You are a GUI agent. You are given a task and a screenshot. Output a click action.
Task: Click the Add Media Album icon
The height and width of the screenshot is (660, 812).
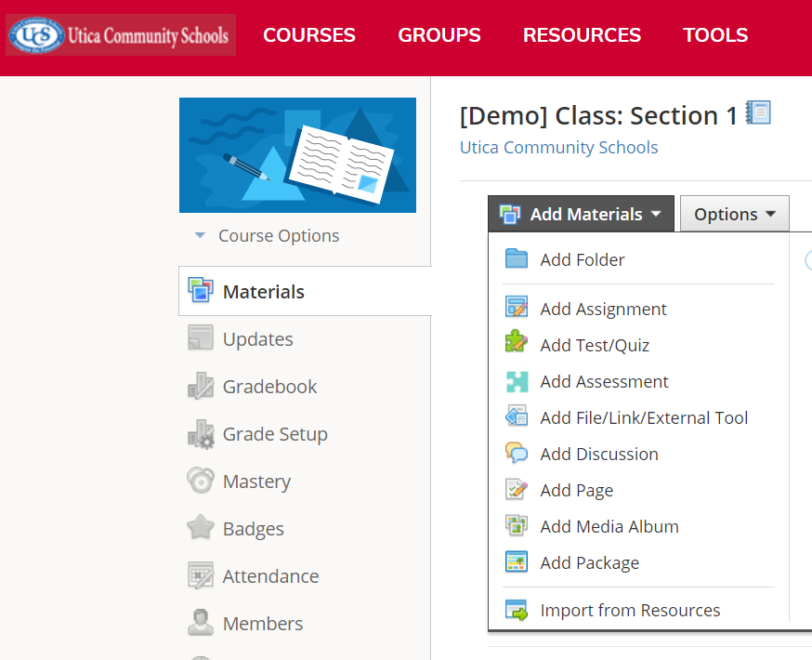coord(517,526)
